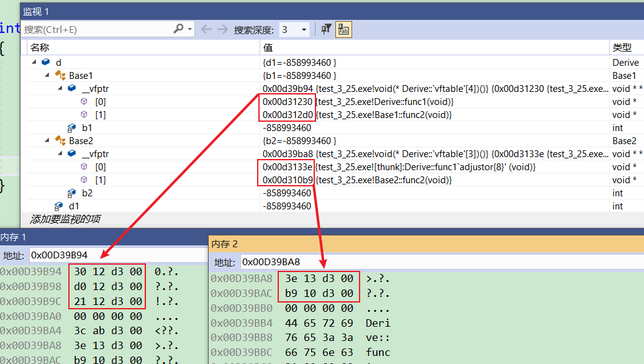Click the 名称 column header

point(40,47)
